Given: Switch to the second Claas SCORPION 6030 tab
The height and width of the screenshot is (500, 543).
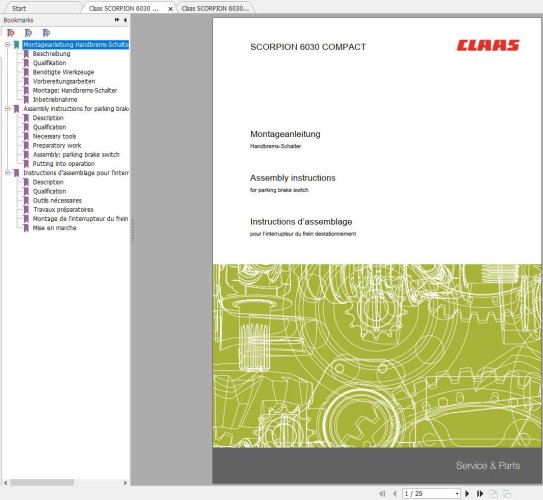Looking at the screenshot, I should 215,8.
